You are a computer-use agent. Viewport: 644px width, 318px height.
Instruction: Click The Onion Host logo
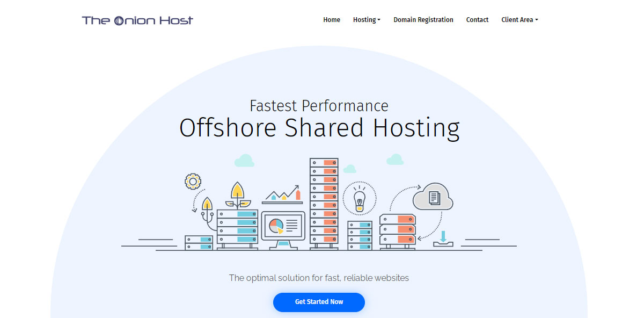click(137, 20)
